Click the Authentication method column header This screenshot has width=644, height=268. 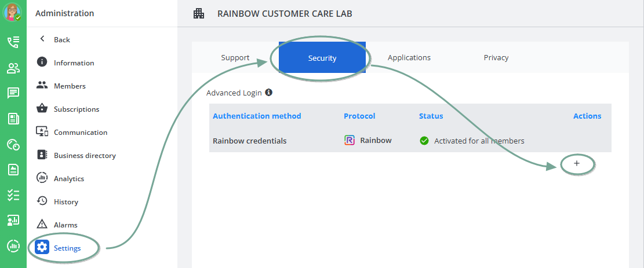[257, 116]
